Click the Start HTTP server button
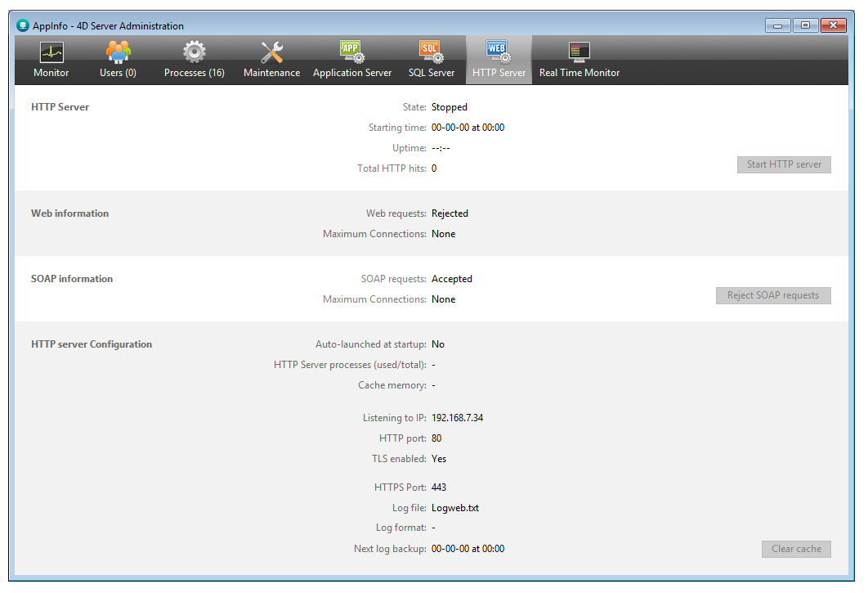 784,164
